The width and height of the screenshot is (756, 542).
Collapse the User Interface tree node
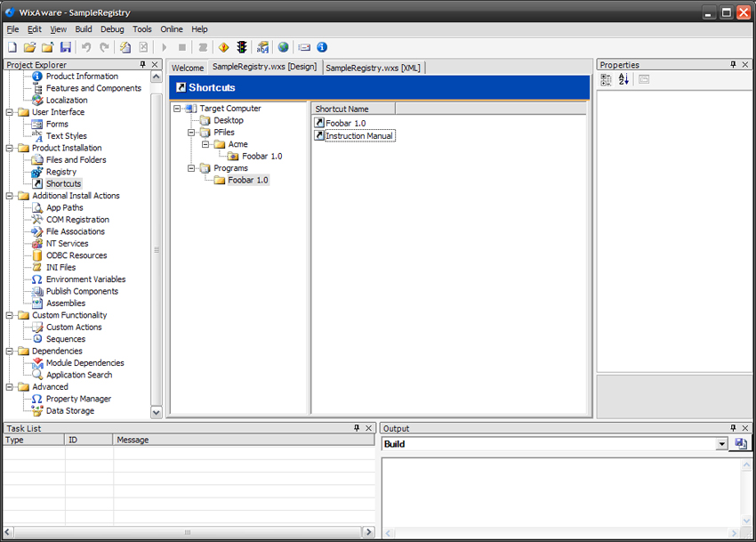coord(9,112)
